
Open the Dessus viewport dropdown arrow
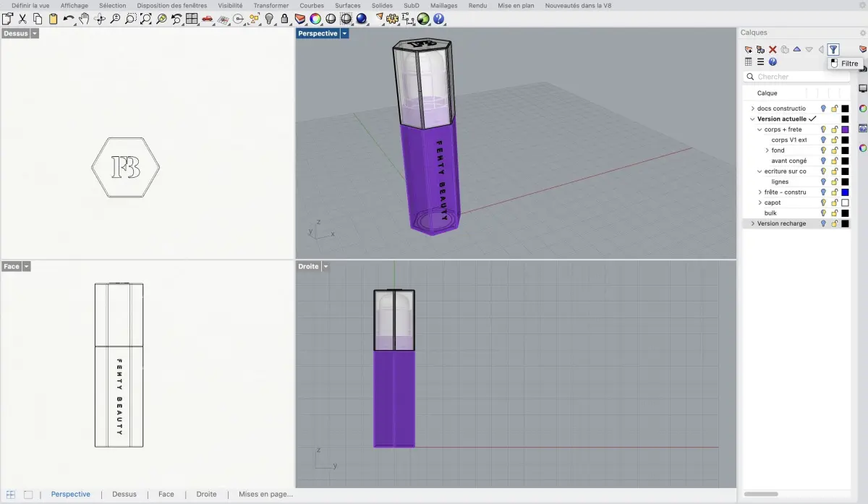point(35,33)
